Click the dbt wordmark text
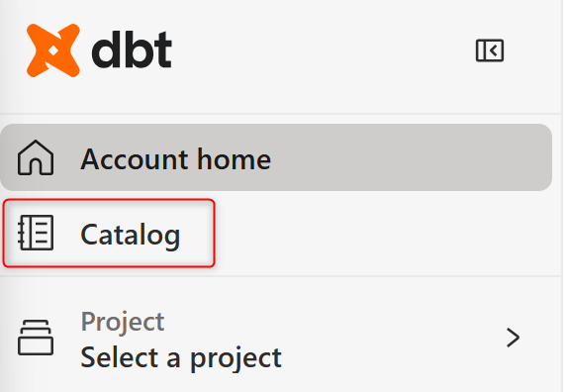 tap(132, 49)
